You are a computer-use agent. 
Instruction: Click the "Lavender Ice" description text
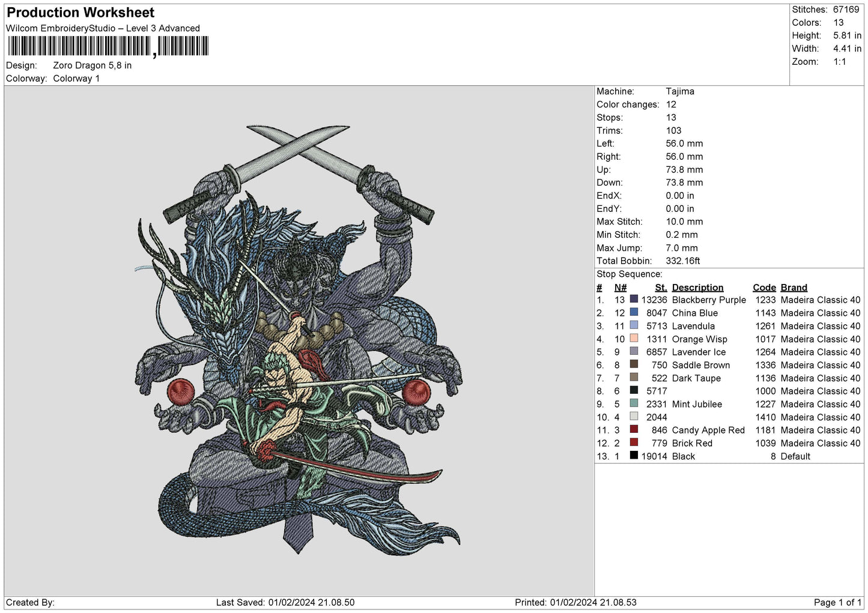(699, 352)
